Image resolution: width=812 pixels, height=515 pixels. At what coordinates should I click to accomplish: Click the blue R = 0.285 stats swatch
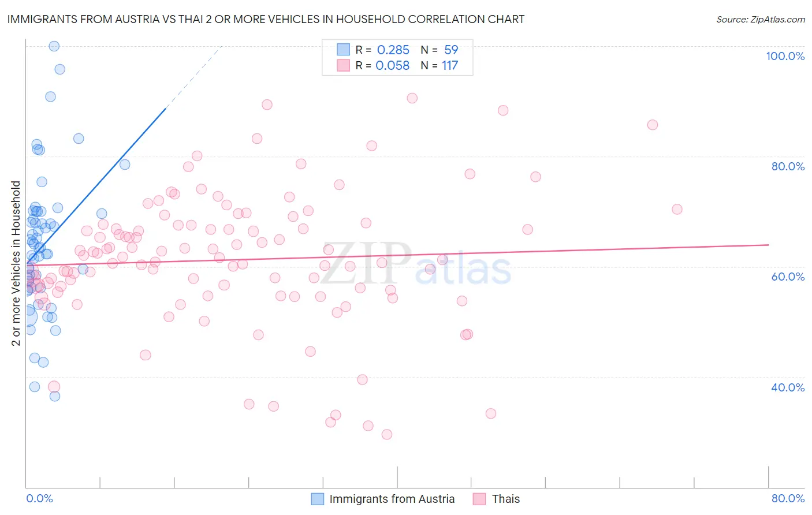(x=344, y=50)
